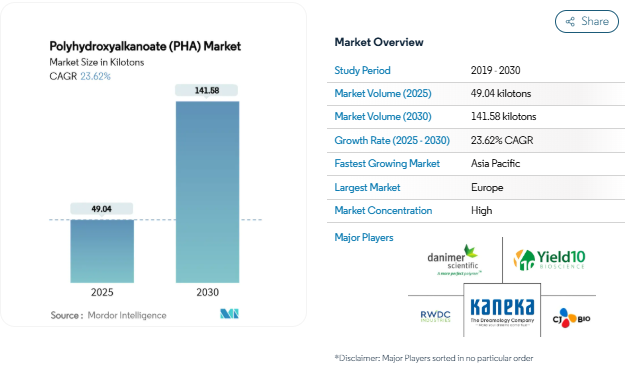Click the Kaneka company logo

click(502, 311)
